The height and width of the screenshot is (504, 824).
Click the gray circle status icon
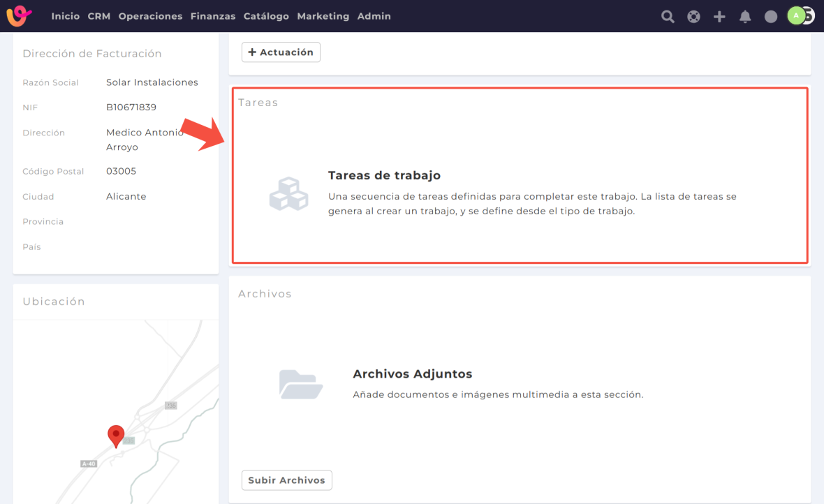771,17
